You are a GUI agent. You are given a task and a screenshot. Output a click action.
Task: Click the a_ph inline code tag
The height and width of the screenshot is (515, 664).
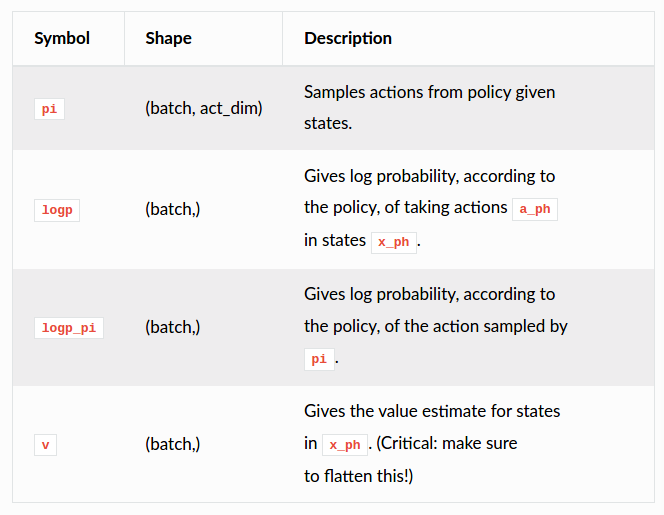pos(535,209)
